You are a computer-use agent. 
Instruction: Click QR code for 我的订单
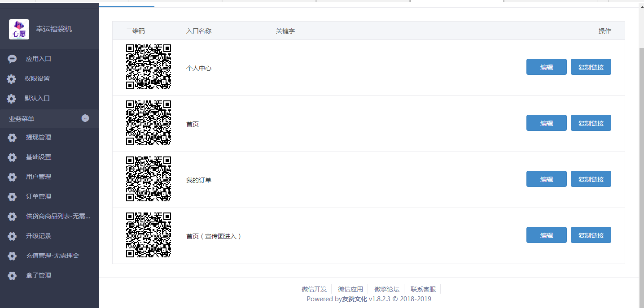click(149, 179)
